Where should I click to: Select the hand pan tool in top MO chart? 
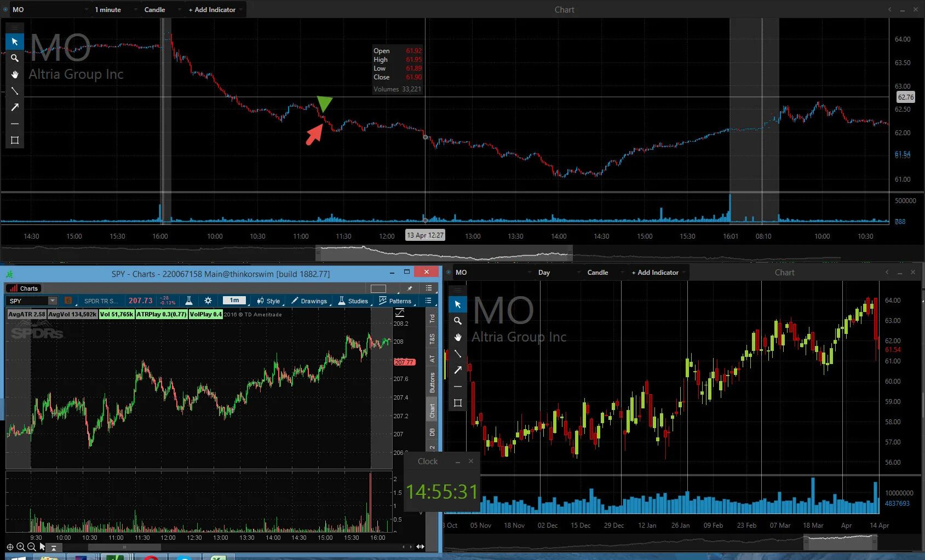coord(15,74)
